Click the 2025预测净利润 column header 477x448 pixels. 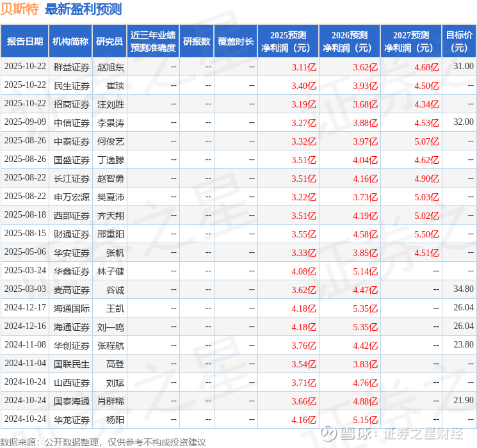click(x=288, y=41)
